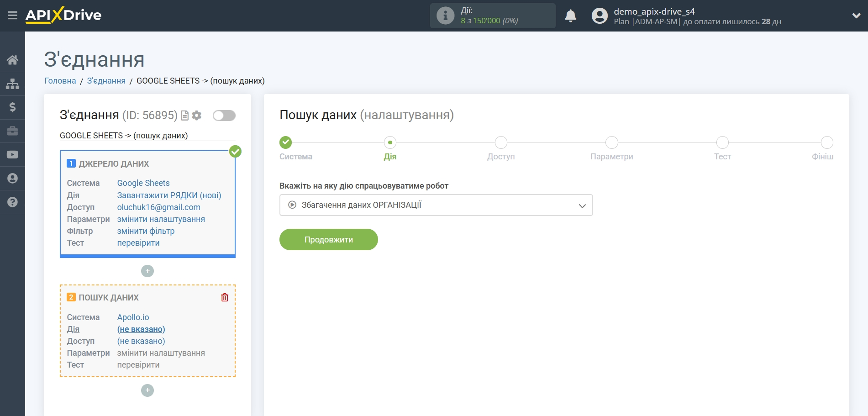
Task: Open the YouTube video section in sidebar
Action: 12,155
